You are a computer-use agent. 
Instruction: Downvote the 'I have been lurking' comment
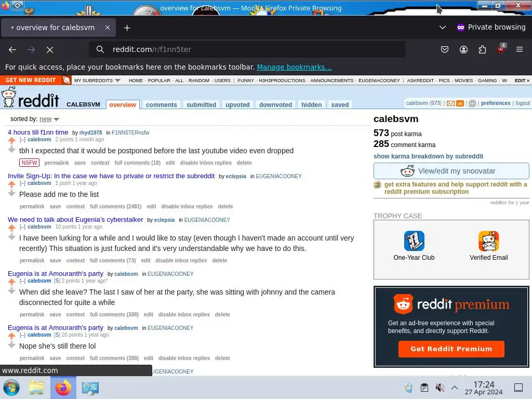[11, 237]
